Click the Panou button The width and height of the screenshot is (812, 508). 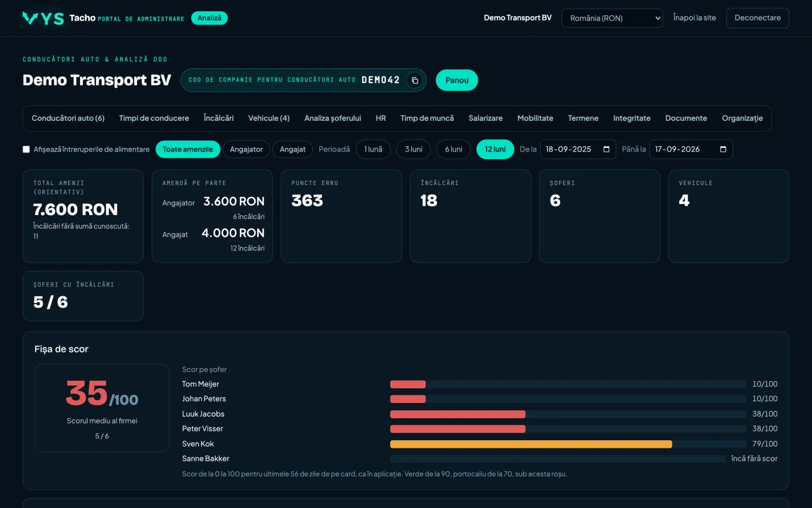(x=457, y=80)
